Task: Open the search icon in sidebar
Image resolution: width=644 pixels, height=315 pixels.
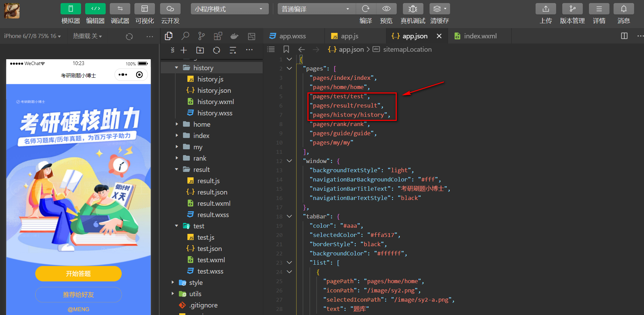Action: tap(185, 36)
